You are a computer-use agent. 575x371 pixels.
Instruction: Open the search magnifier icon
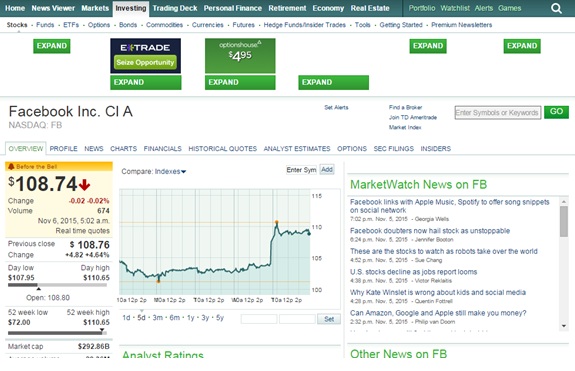[x=556, y=8]
